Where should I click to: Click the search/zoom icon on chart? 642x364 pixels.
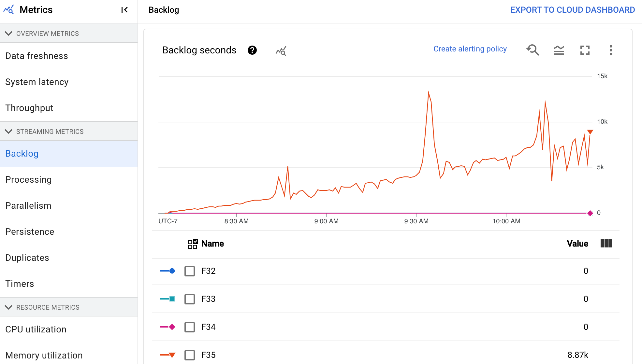pos(533,50)
